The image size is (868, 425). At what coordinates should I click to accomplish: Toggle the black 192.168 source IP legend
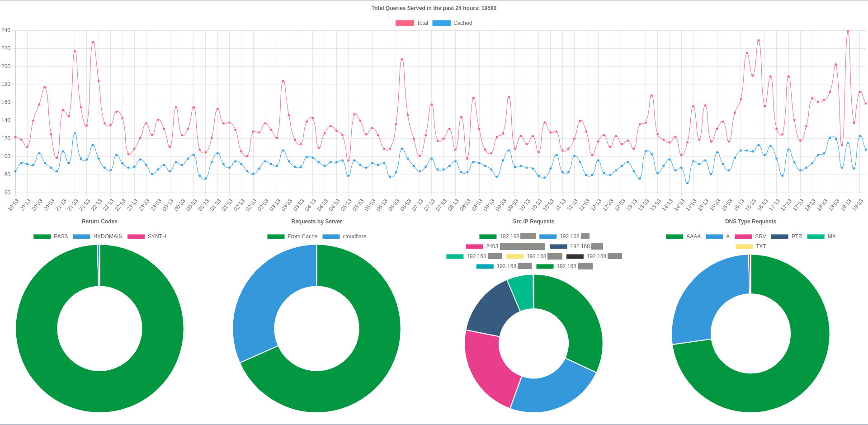pyautogui.click(x=594, y=256)
